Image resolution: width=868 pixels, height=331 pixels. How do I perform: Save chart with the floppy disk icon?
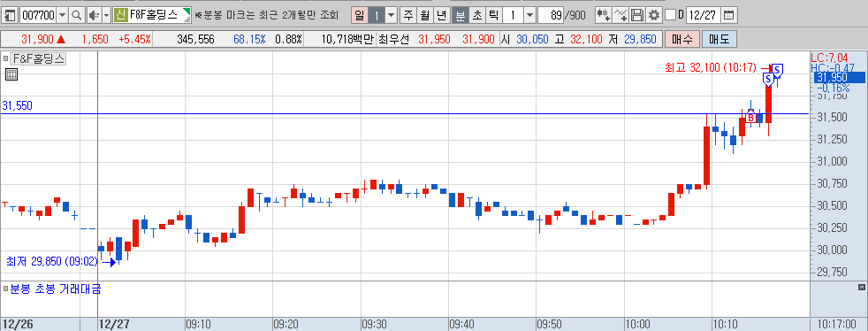[x=637, y=15]
